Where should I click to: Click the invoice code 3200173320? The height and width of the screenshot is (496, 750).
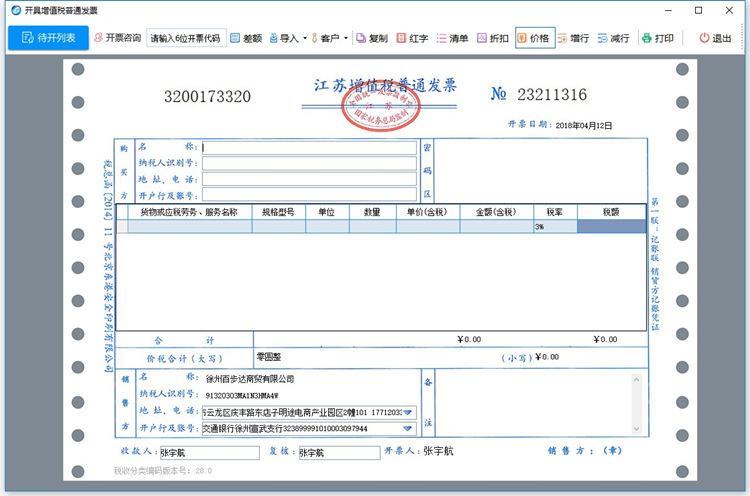(208, 97)
